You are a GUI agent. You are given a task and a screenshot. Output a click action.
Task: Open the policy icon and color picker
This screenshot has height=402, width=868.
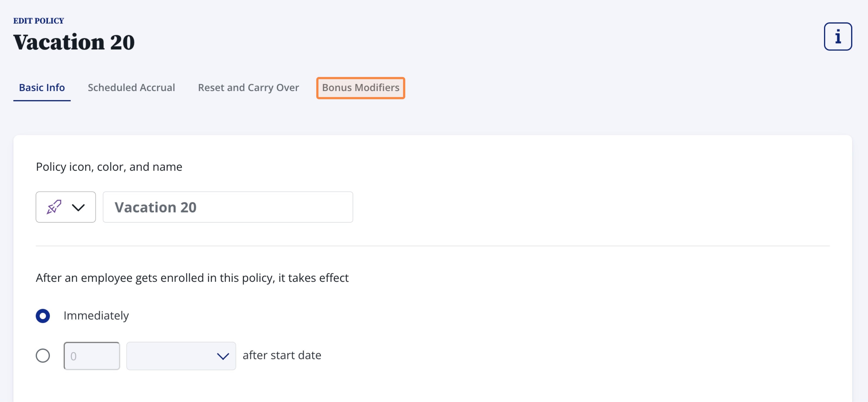(x=66, y=207)
